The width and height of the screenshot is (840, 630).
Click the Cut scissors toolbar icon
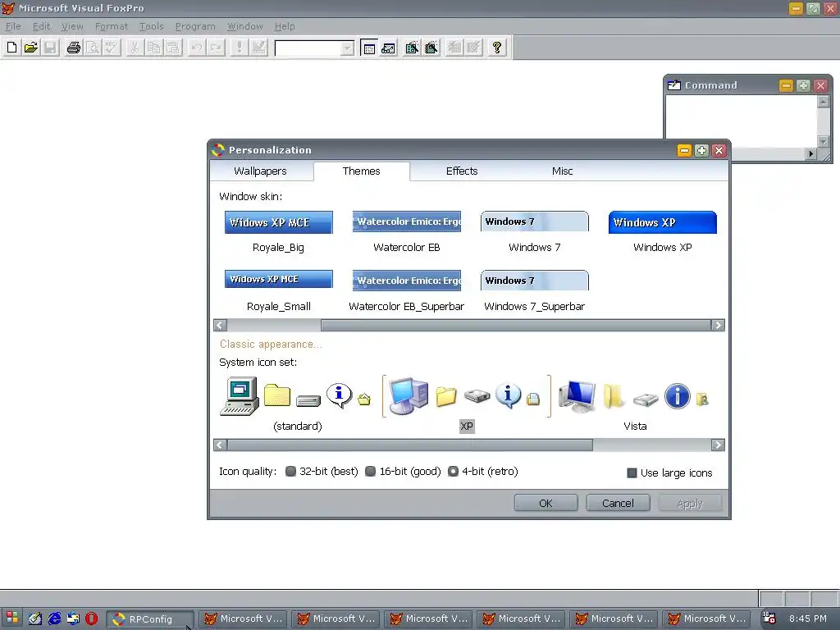pyautogui.click(x=135, y=48)
